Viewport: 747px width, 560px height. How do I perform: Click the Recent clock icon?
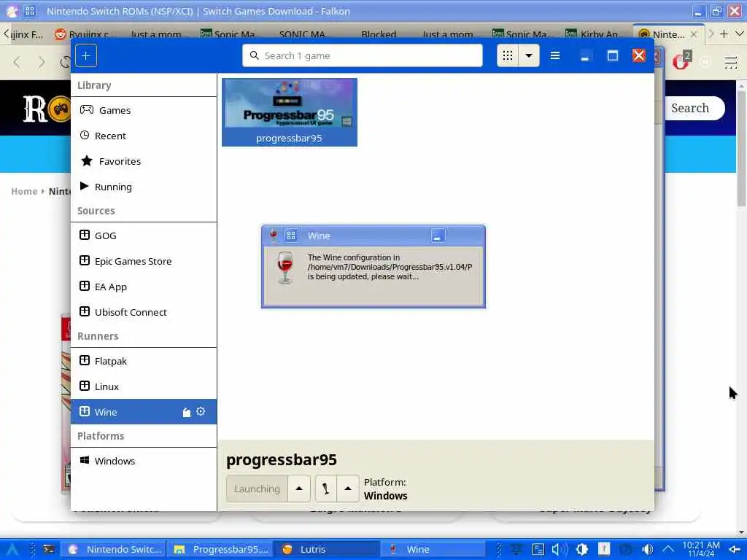[85, 135]
